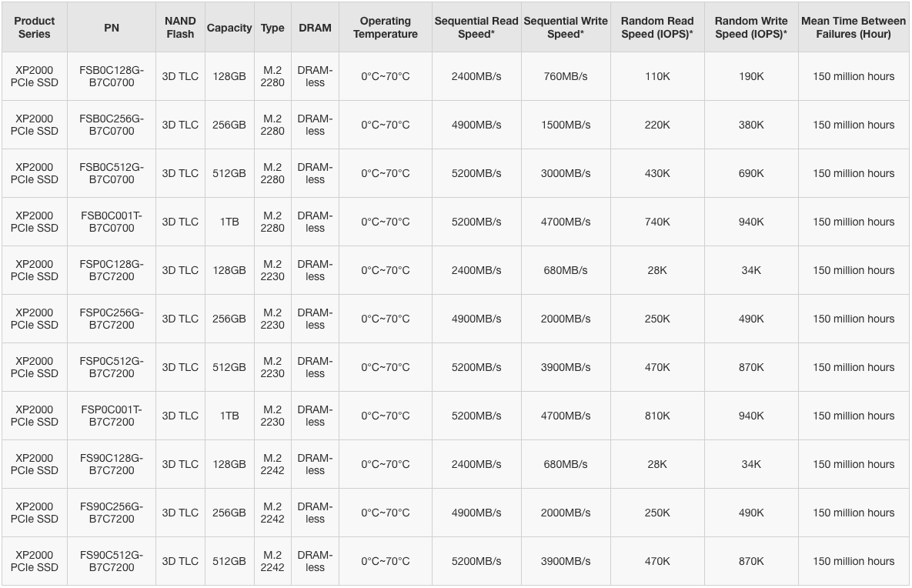Click the 3000MB/s sequential write cell
The height and width of the screenshot is (588, 912).
(x=566, y=173)
